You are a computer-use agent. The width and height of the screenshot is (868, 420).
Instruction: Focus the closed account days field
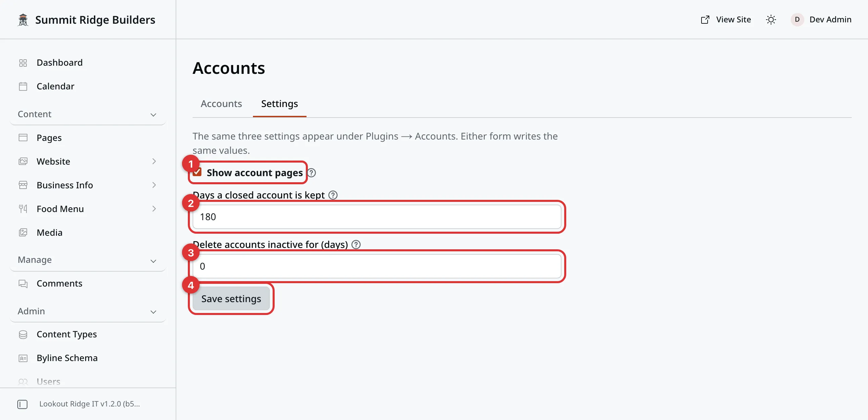[x=377, y=217]
